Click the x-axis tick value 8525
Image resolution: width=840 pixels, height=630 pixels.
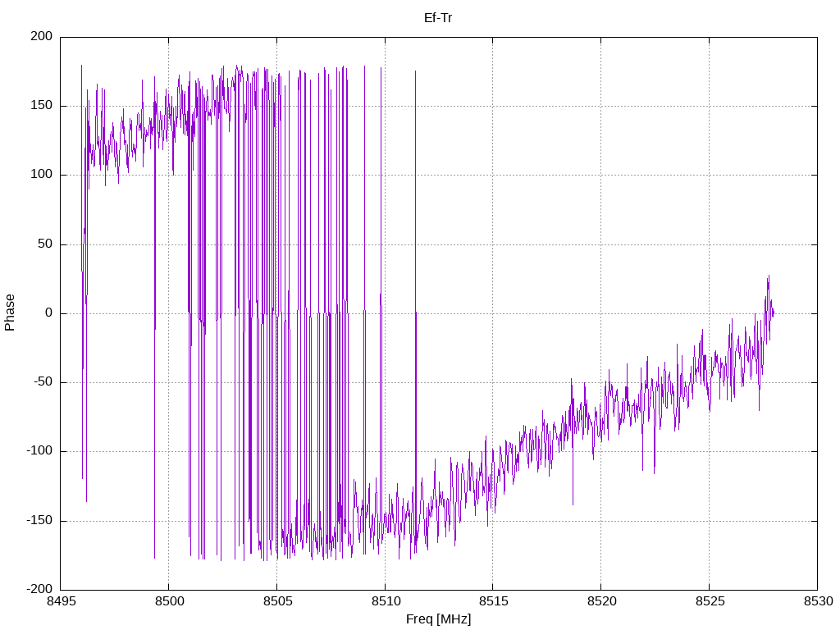pos(710,601)
